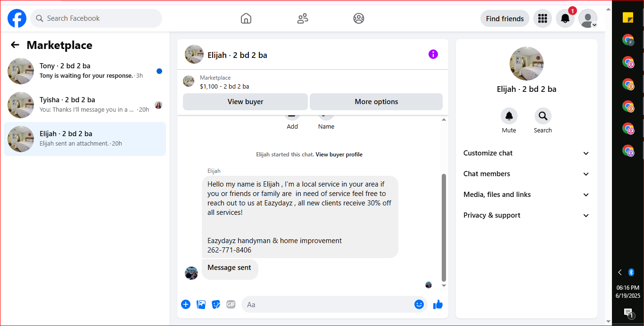The image size is (644, 326).
Task: Click the taskbar clock 06:16 PM
Action: 628,287
